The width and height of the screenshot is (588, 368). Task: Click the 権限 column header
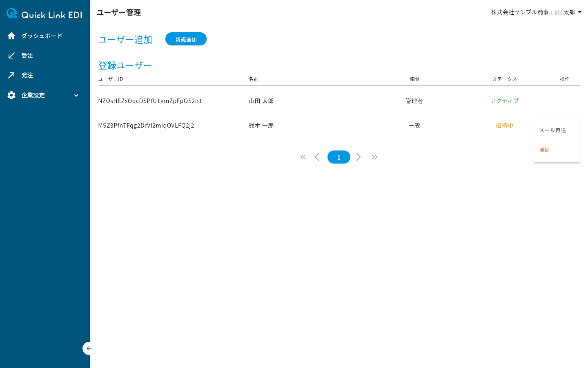click(x=414, y=79)
